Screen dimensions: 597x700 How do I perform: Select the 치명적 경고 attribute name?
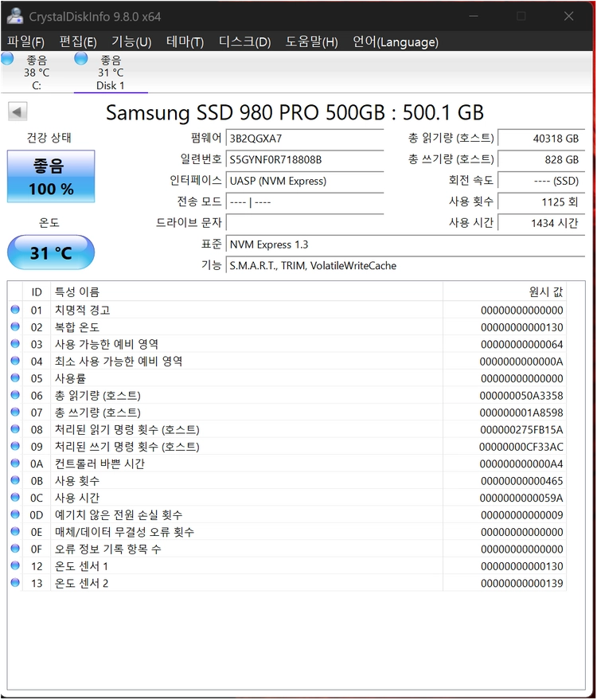pyautogui.click(x=82, y=310)
